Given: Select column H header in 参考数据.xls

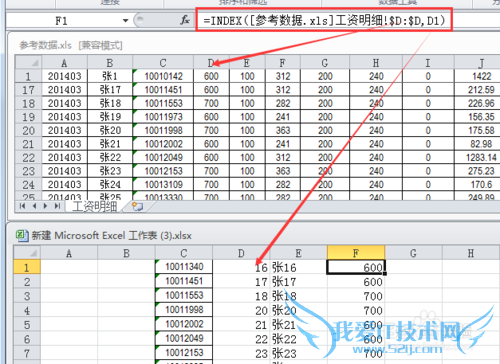Looking at the screenshot, I should [x=376, y=62].
